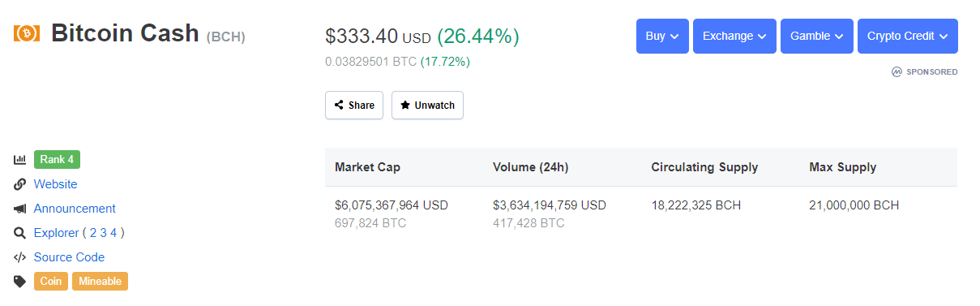Share this coin page
The image size is (980, 306).
tap(354, 106)
